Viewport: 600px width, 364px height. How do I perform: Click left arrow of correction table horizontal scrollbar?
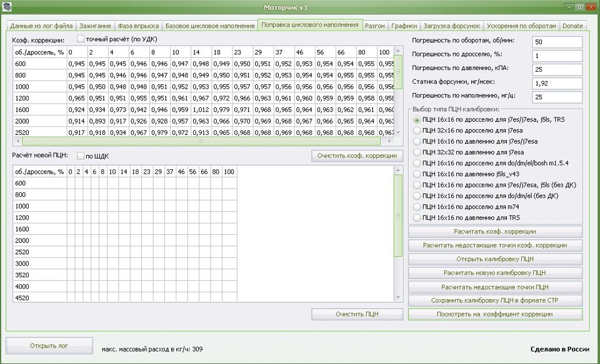click(17, 141)
